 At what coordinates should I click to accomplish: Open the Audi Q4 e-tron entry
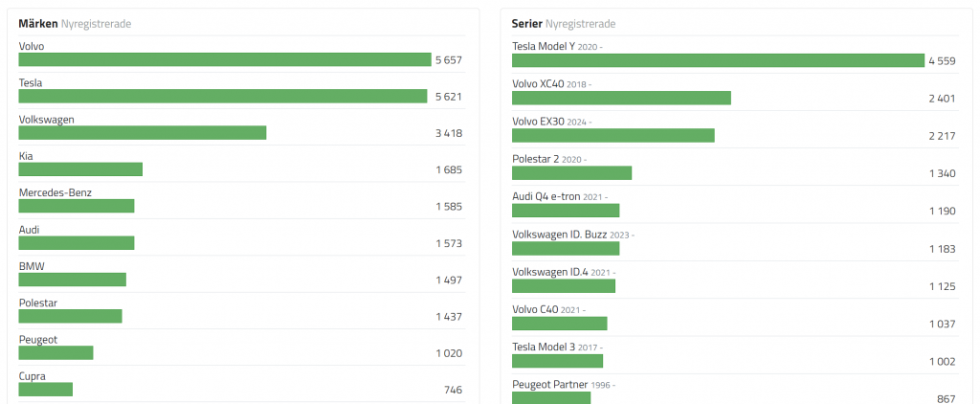(546, 196)
